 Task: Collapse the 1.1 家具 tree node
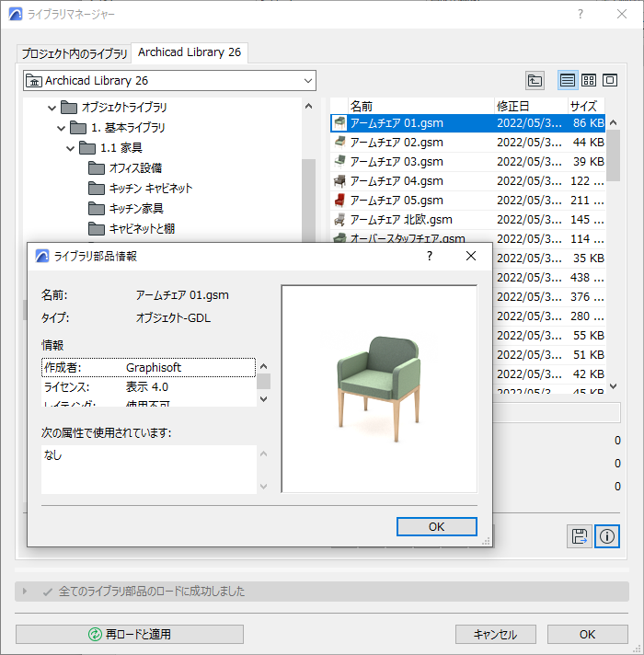70,148
